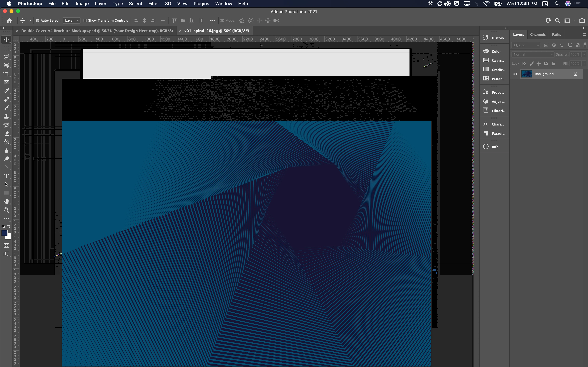This screenshot has height=367, width=588.
Task: Switch to Double Cover A4 Brochure Mockups tab
Action: [x=97, y=31]
